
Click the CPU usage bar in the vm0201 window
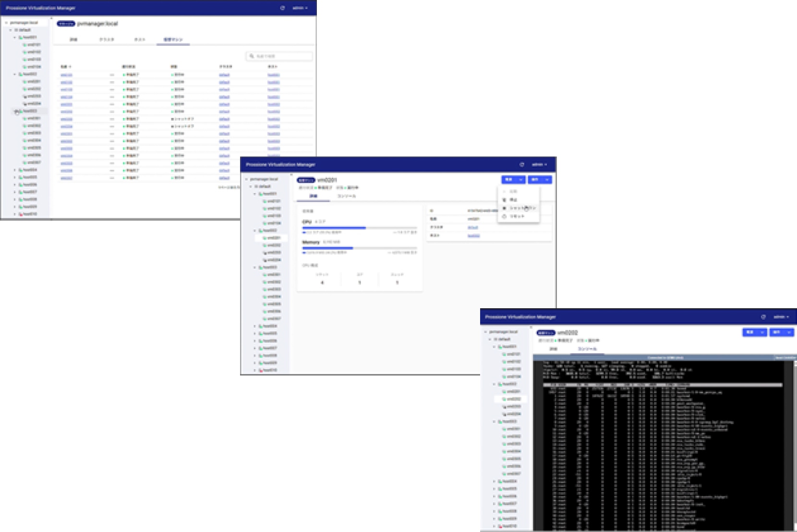tap(360, 228)
